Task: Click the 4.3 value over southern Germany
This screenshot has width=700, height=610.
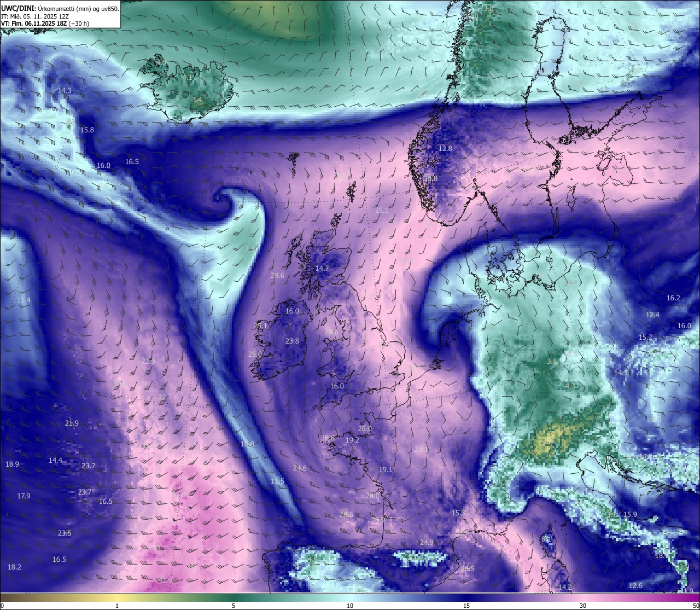Action: coord(570,386)
